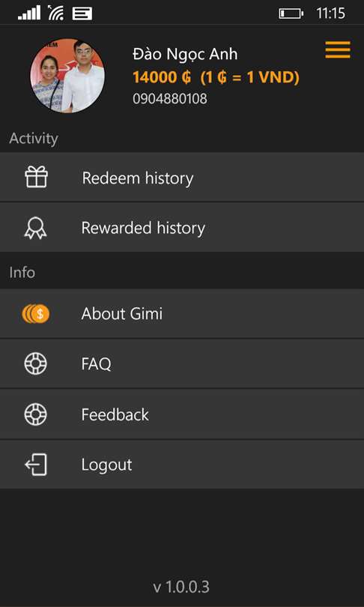Click the lifebuoy icon beside FAQ
This screenshot has height=607, width=364.
point(36,363)
